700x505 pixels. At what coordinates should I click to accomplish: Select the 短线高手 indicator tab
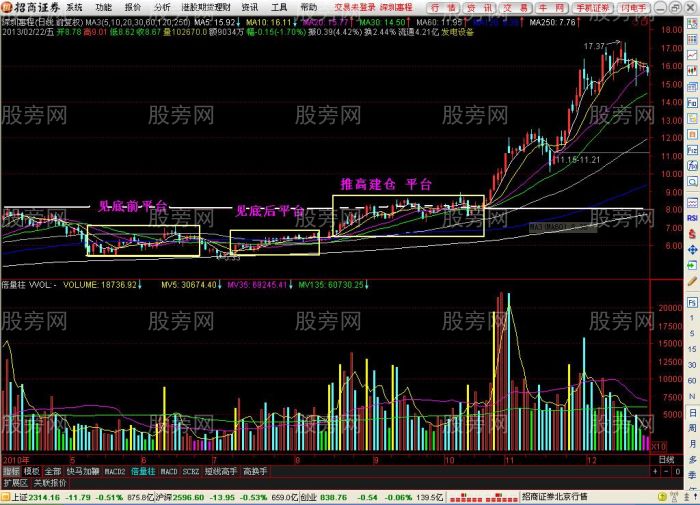(x=221, y=472)
